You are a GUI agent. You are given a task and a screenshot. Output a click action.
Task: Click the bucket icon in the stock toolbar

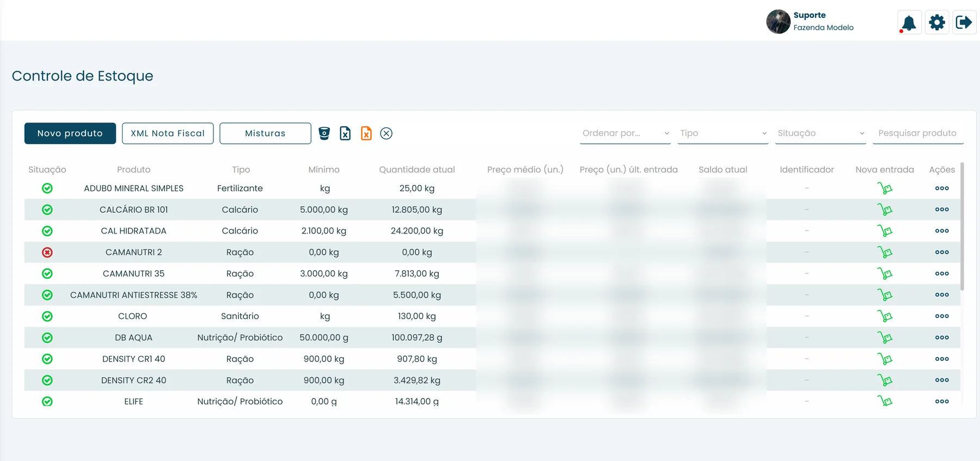click(324, 133)
